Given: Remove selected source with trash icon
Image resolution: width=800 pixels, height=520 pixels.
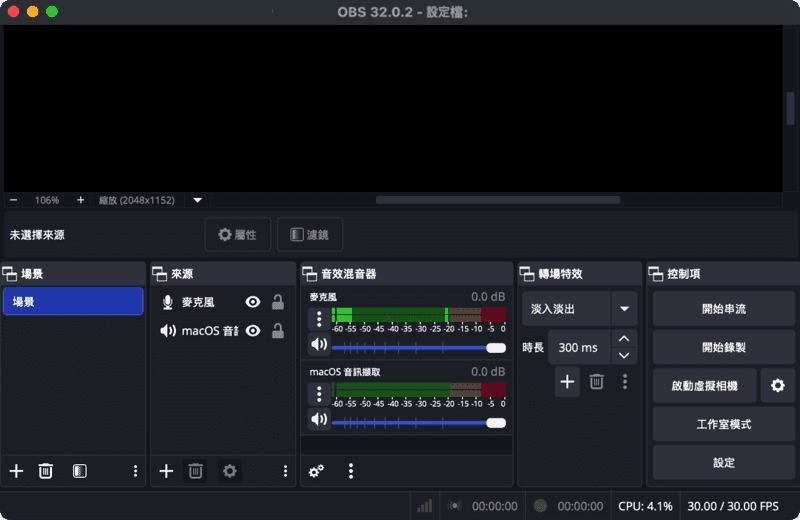Looking at the screenshot, I should (x=195, y=471).
